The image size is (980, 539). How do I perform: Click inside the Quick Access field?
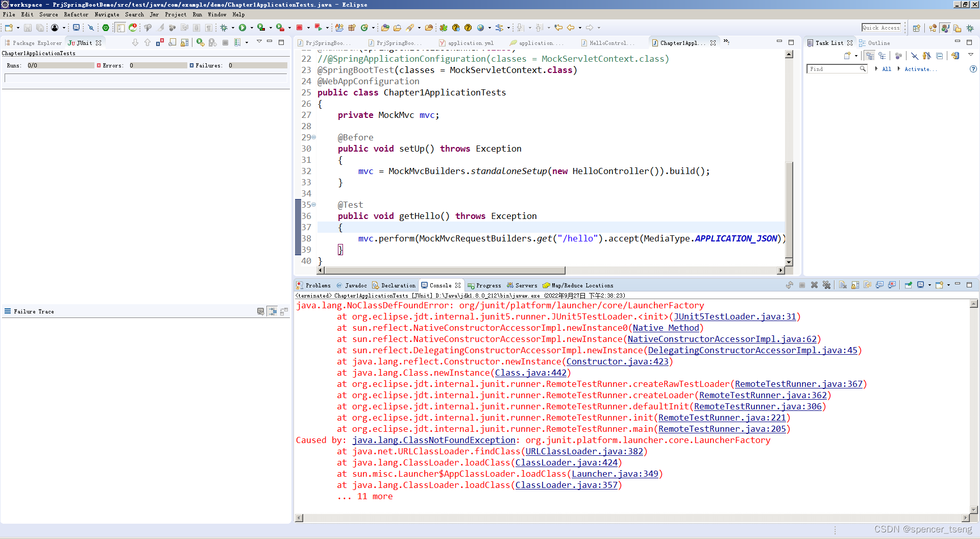881,28
